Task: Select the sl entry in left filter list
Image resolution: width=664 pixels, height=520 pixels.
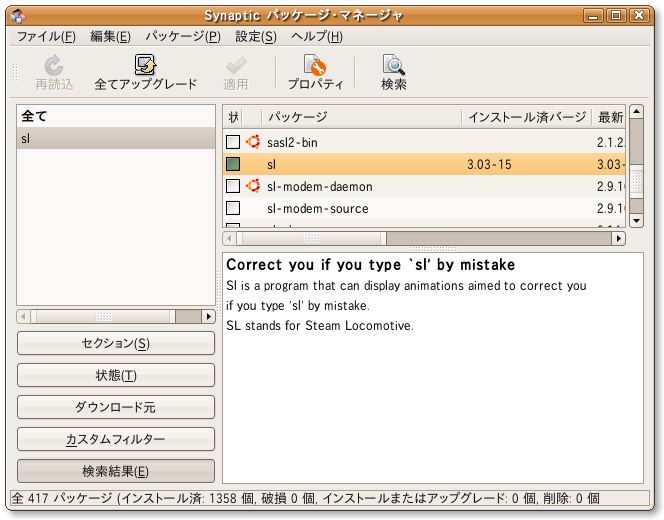Action: tap(116, 138)
